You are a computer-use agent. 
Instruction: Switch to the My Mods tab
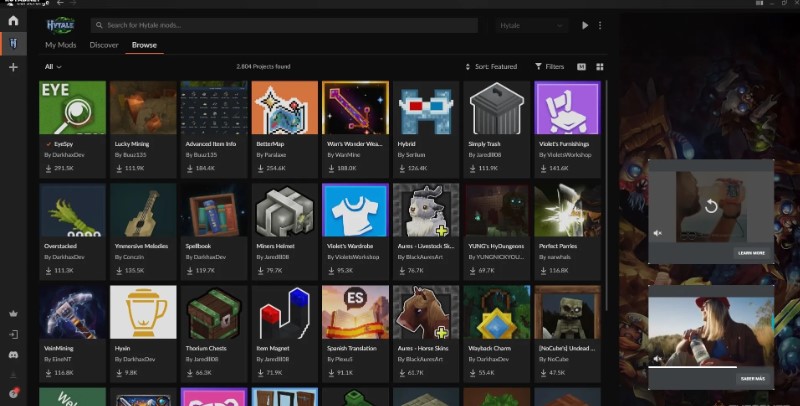click(x=60, y=45)
